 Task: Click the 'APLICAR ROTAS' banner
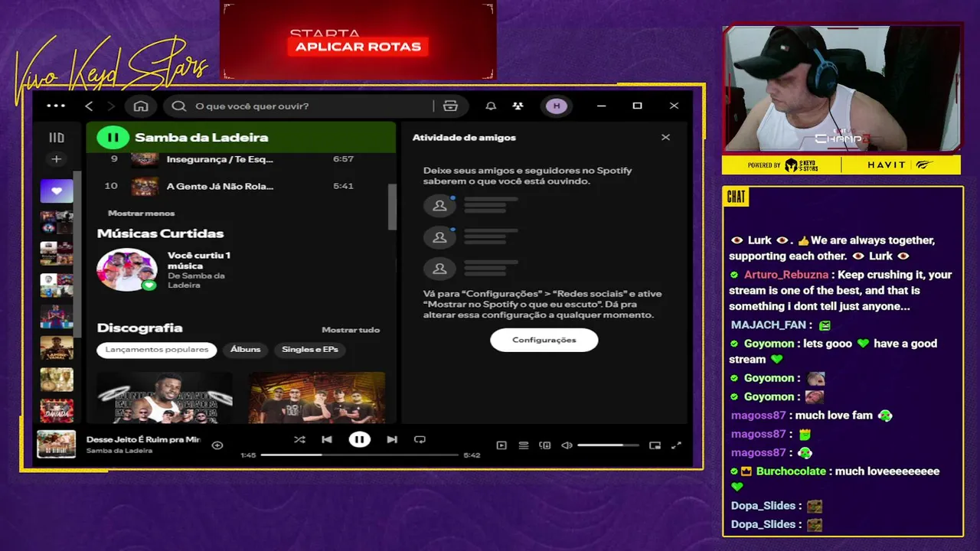[x=358, y=47]
